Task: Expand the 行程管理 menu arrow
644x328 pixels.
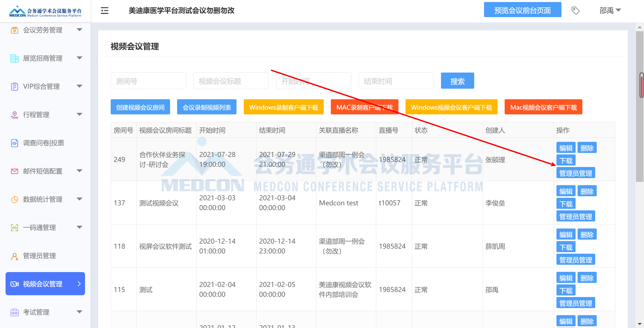Action: pos(79,115)
